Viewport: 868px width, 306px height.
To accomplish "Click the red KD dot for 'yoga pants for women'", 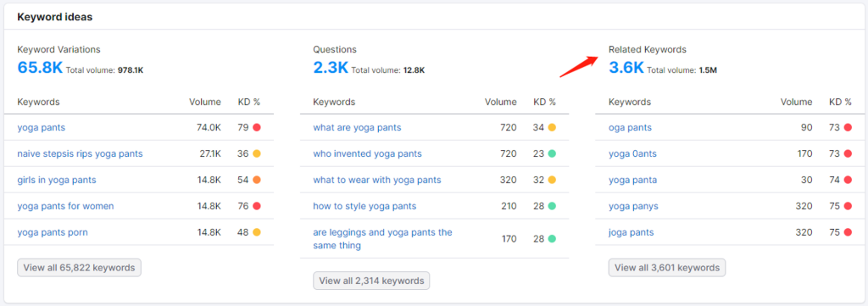I will (256, 206).
